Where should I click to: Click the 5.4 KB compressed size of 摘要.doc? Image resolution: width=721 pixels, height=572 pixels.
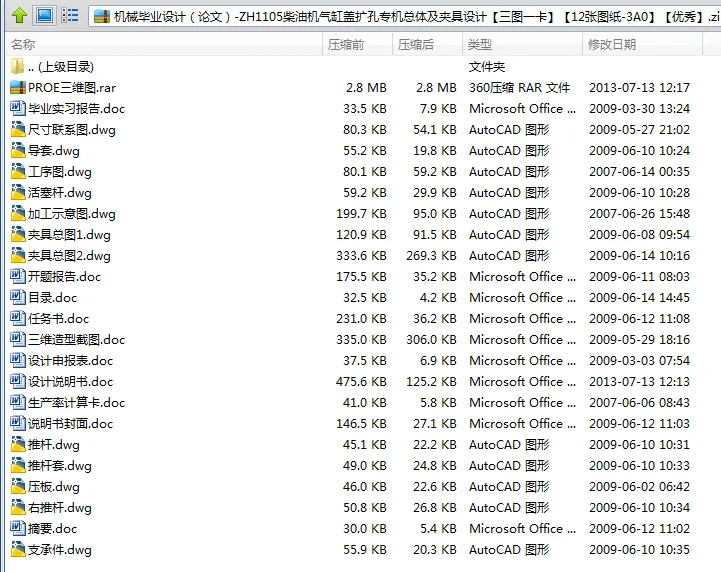[438, 529]
